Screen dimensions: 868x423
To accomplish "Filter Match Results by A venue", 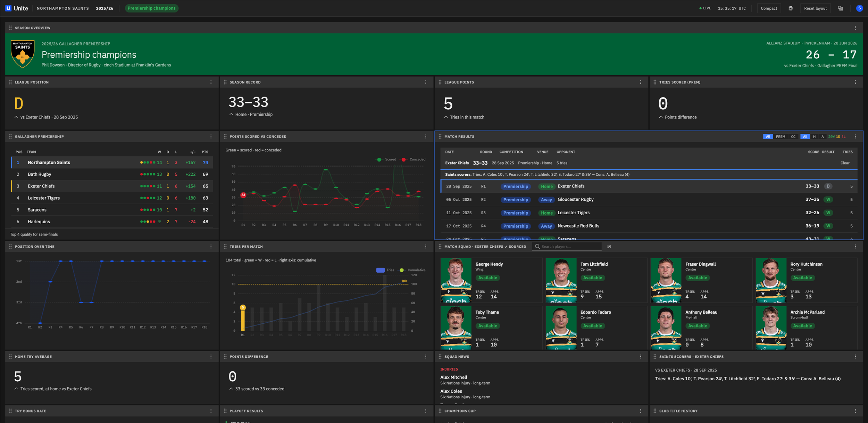I will (x=822, y=136).
